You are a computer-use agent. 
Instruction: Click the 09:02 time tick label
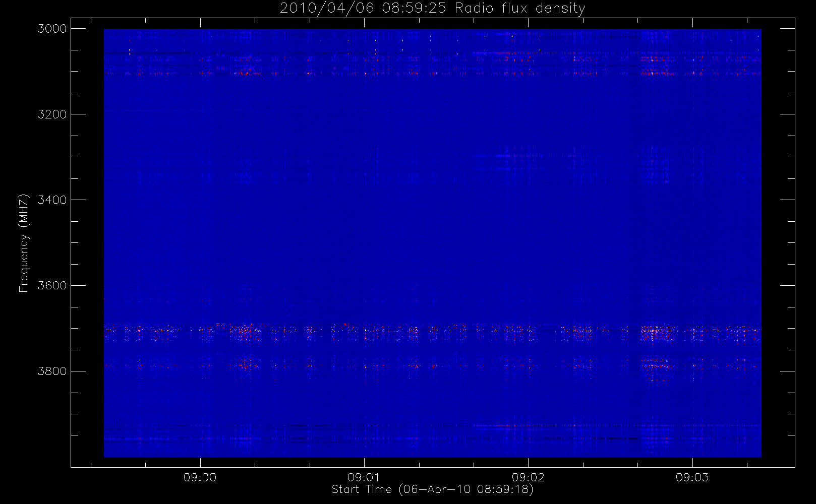point(528,477)
